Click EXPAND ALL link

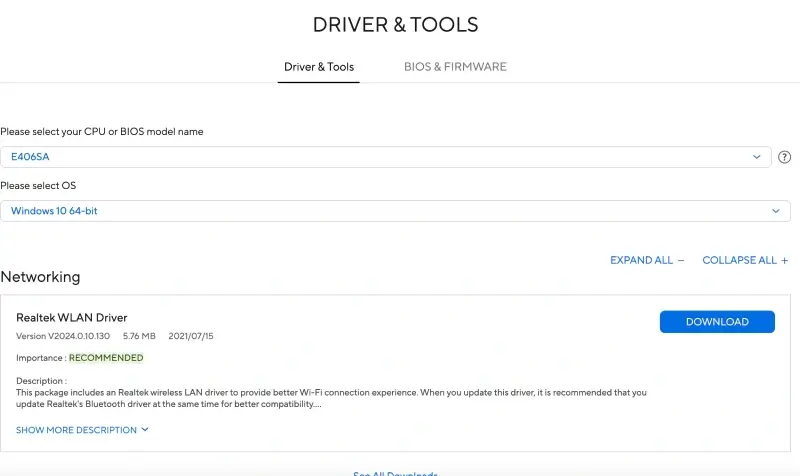(647, 260)
